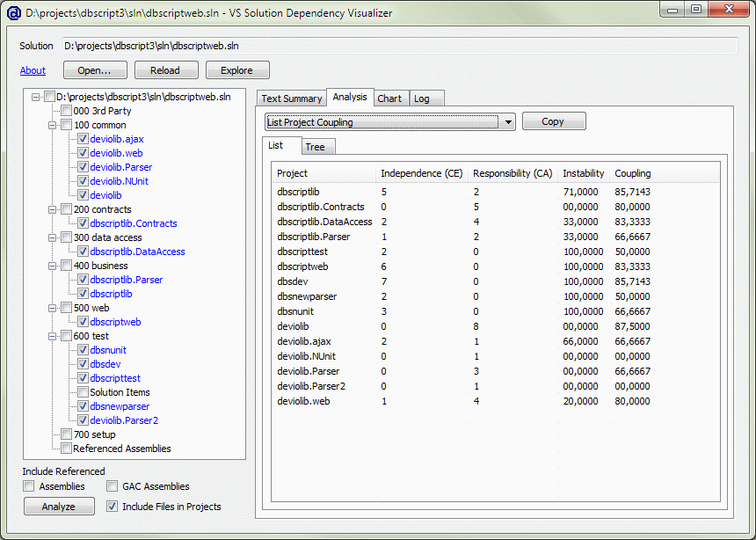756x540 pixels.
Task: Click the Open... button
Action: (x=95, y=70)
